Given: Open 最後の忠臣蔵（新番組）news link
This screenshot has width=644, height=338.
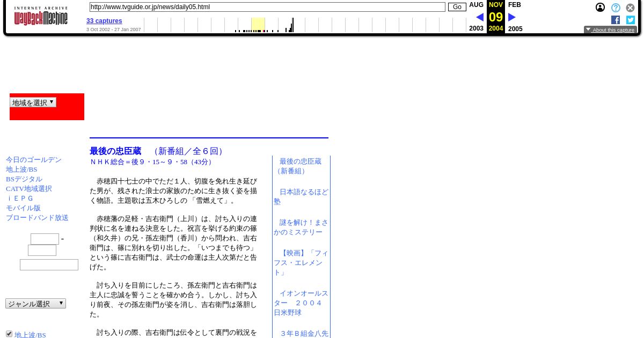Looking at the screenshot, I should click(x=298, y=166).
